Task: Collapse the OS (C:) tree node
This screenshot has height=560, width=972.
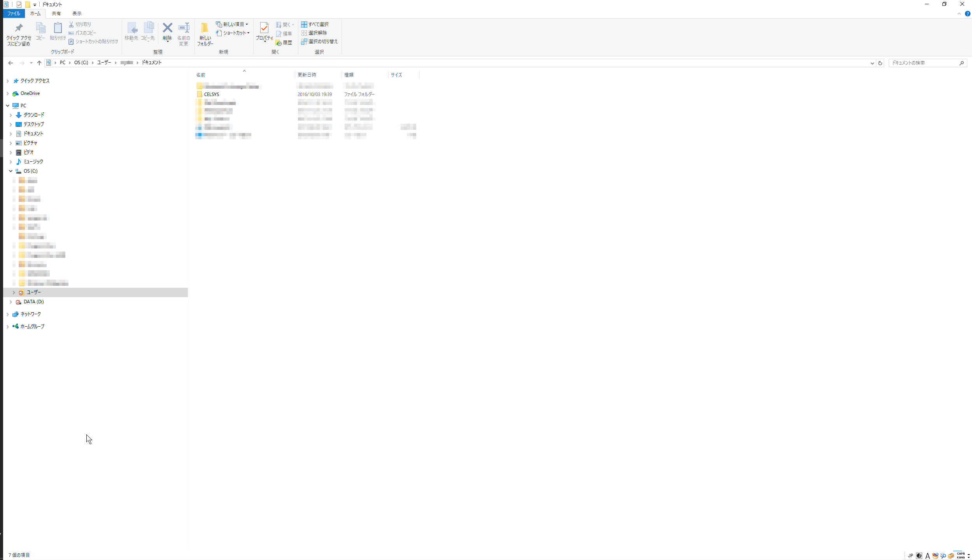Action: (x=11, y=171)
